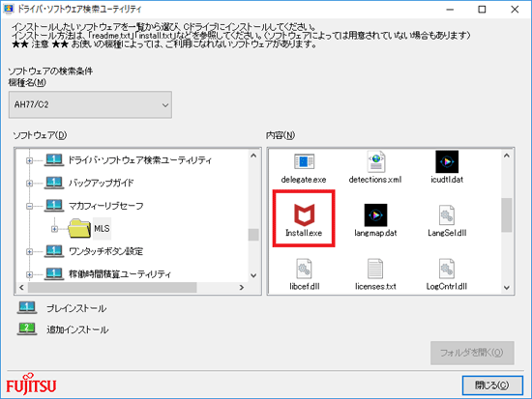Click the 閉じる(C) button

(492, 385)
